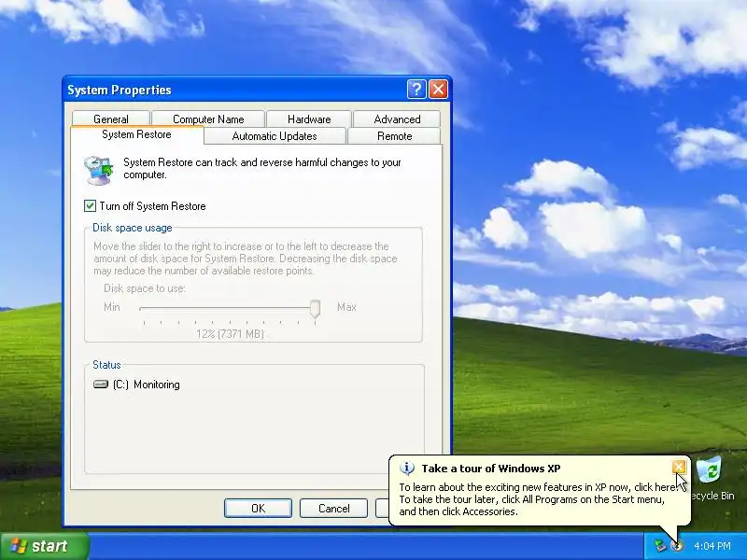This screenshot has height=560, width=747.
Task: Click the Max slider label
Action: pyautogui.click(x=346, y=307)
